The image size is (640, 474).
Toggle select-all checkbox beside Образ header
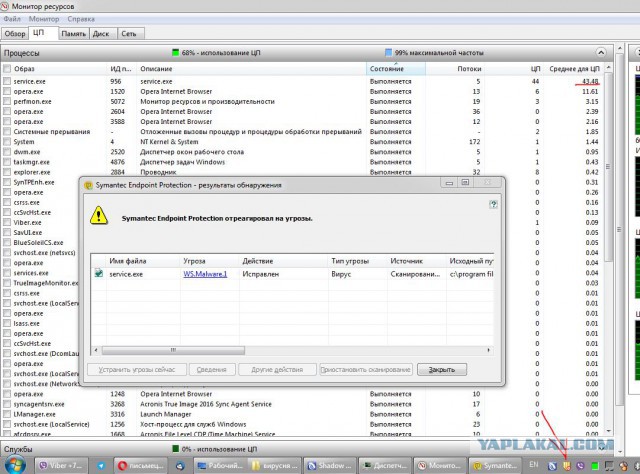click(7, 69)
